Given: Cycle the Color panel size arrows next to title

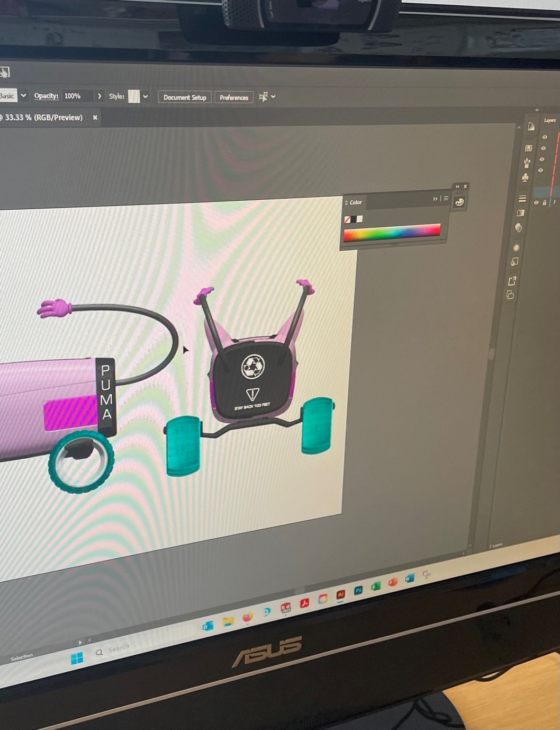Looking at the screenshot, I should click(x=346, y=203).
